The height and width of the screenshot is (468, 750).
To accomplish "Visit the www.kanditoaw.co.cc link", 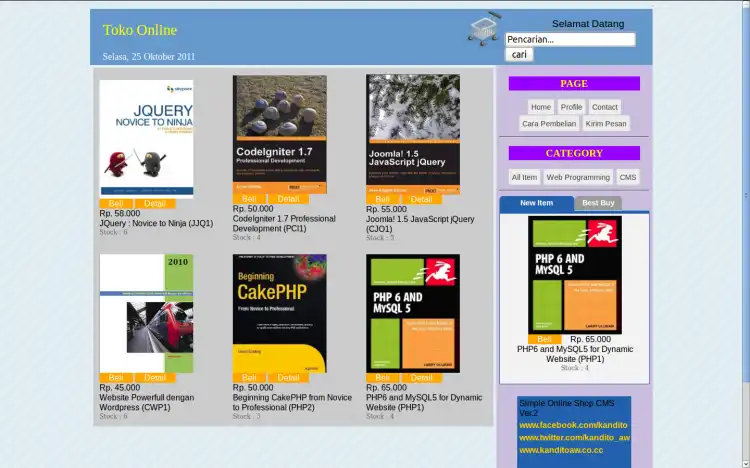I will pyautogui.click(x=561, y=450).
